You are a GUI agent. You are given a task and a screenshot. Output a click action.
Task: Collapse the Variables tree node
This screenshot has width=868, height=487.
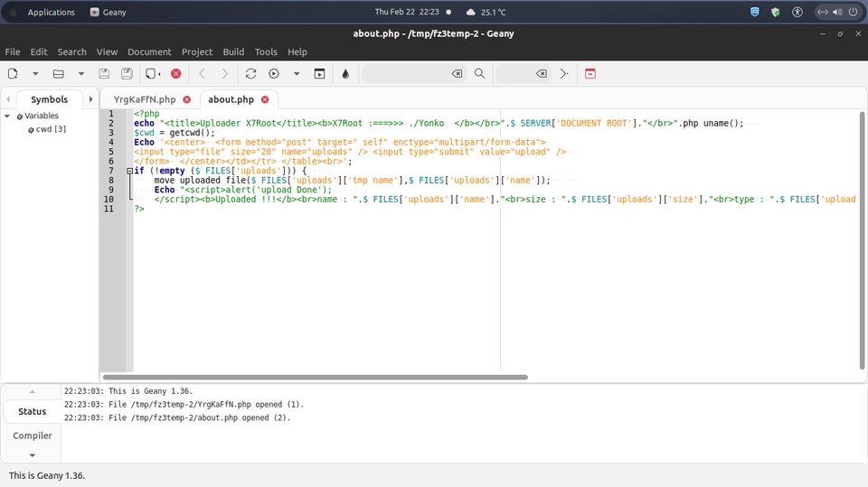(7, 116)
